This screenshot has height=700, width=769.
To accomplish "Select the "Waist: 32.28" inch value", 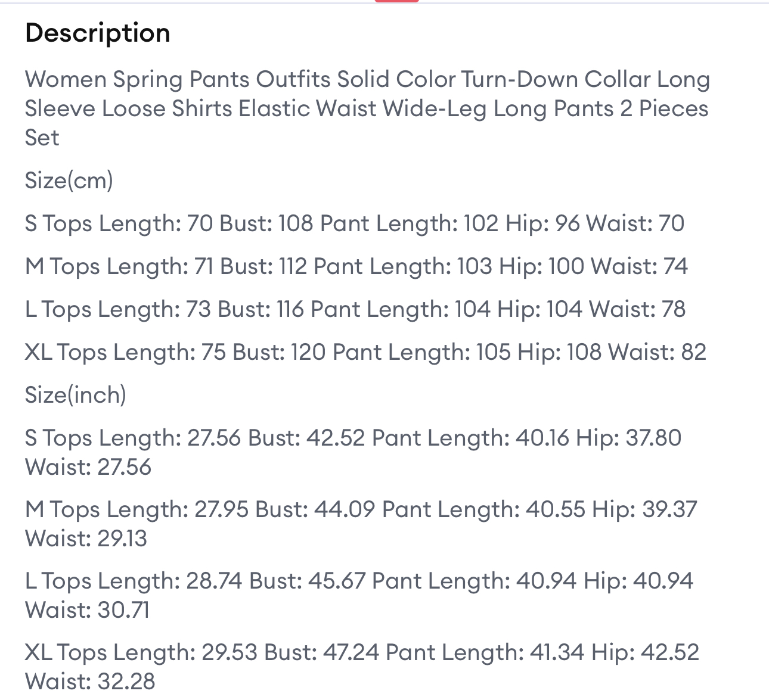I will pos(90,681).
